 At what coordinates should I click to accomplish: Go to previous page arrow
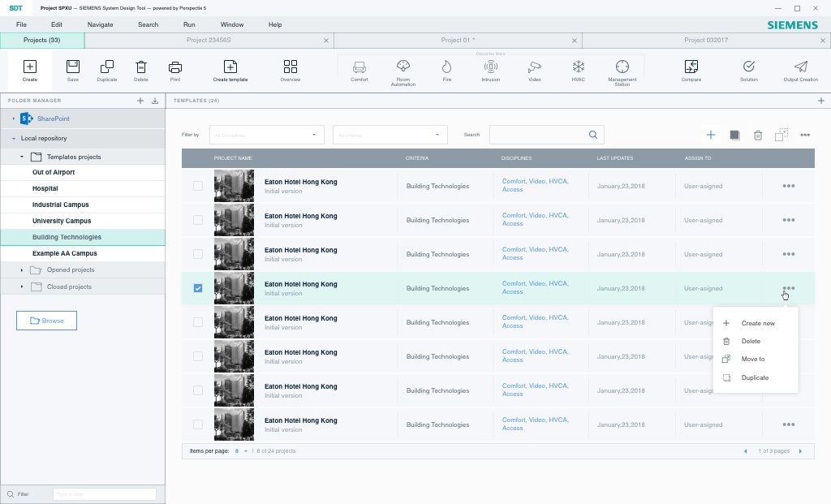746,451
